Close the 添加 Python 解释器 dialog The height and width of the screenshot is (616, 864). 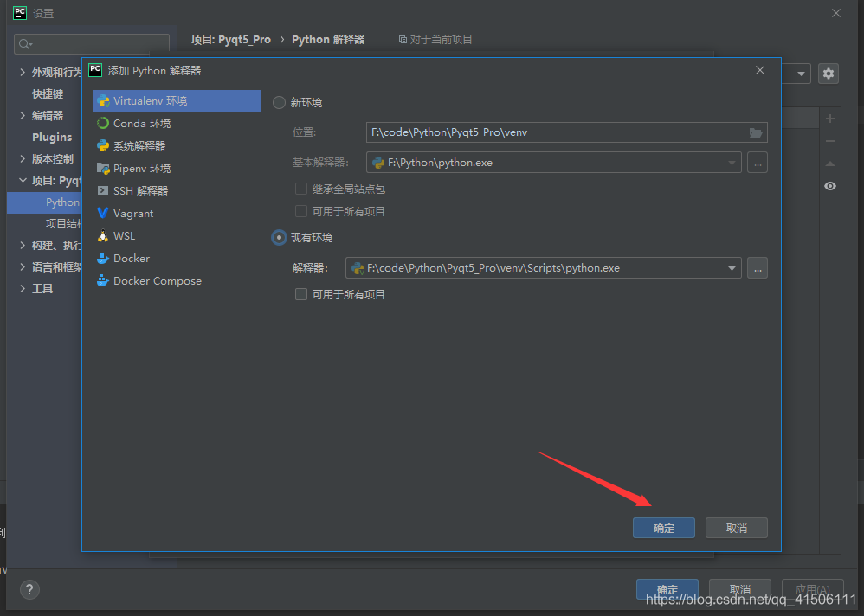tap(760, 70)
